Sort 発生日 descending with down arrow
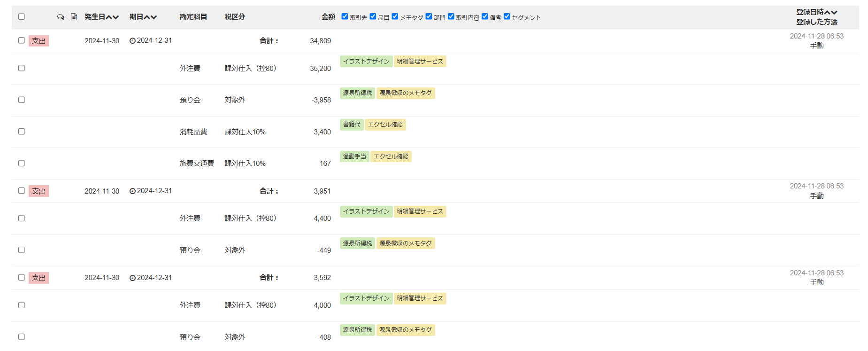The image size is (868, 351). (x=116, y=17)
